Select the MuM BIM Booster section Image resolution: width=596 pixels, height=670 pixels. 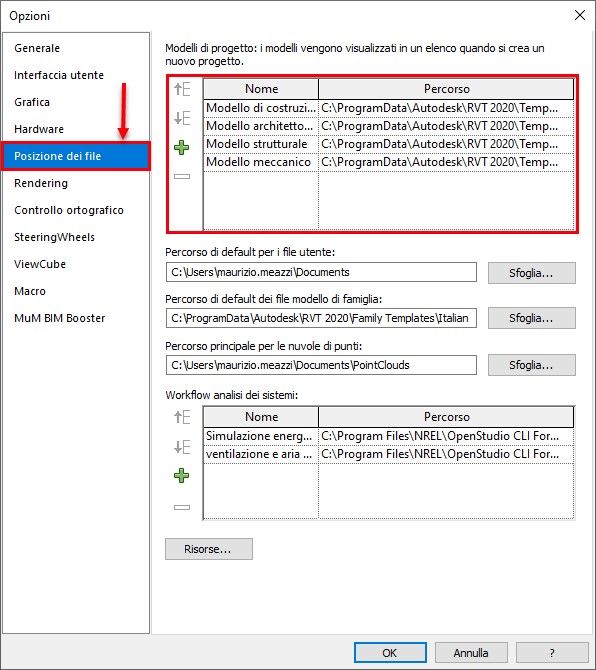tap(59, 318)
